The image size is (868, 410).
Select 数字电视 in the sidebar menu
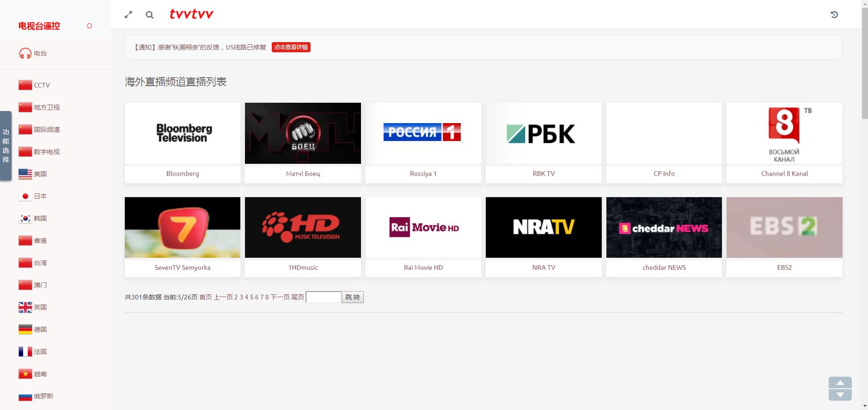47,152
